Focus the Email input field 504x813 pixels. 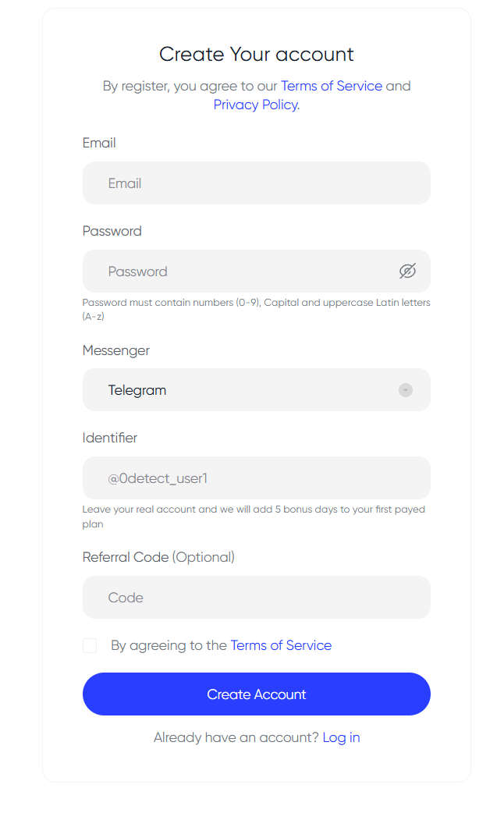[x=256, y=183]
